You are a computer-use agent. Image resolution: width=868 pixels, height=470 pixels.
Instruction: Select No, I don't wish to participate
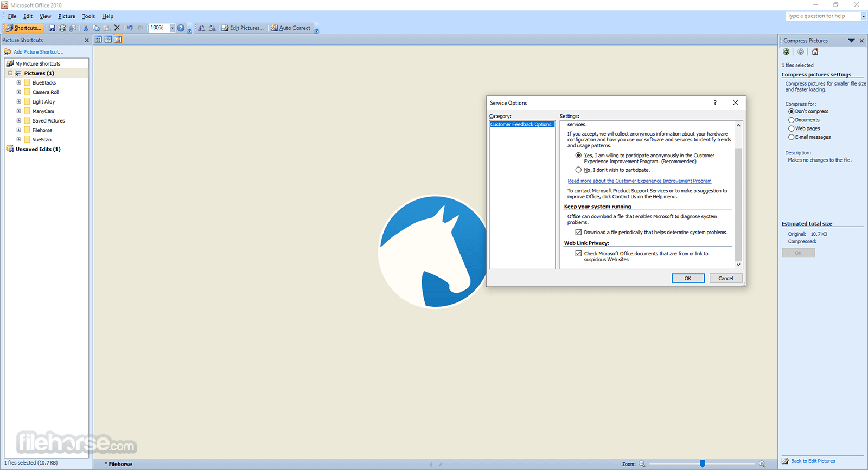578,170
